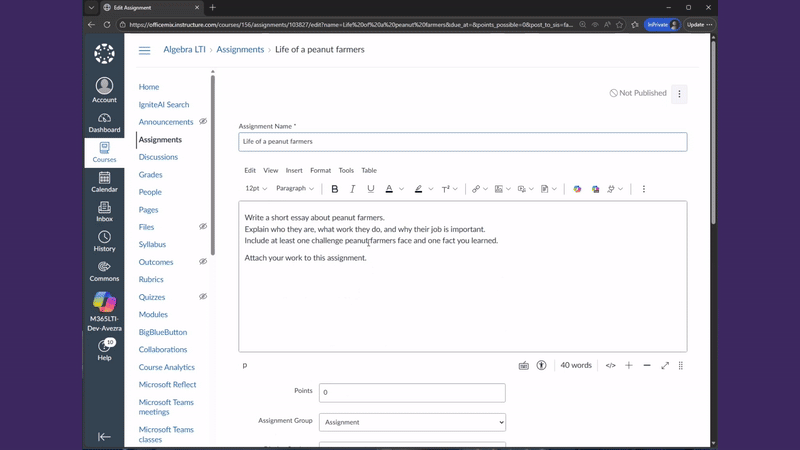Open History in the global nav
This screenshot has height=450, width=800.
click(104, 241)
